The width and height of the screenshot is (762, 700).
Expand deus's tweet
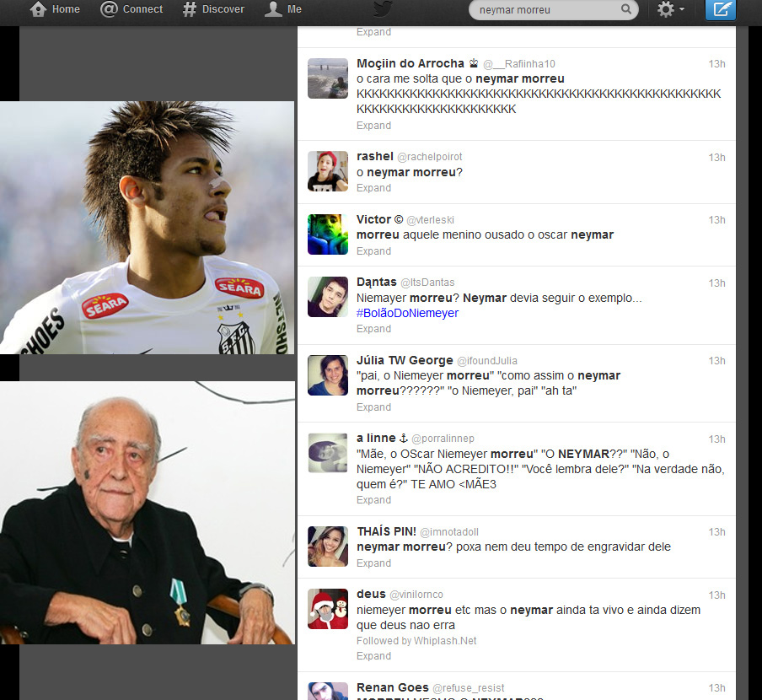coord(373,656)
